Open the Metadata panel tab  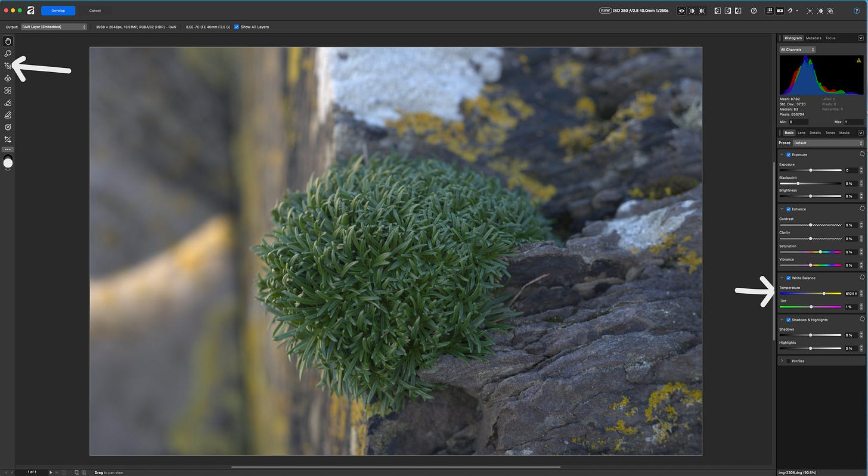point(813,38)
